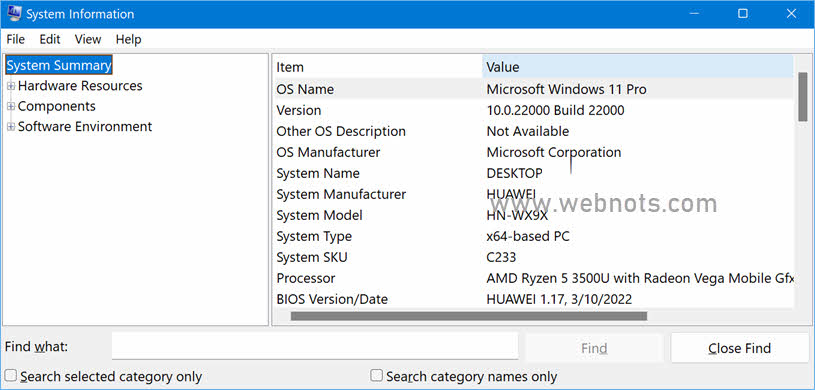The height and width of the screenshot is (390, 815).
Task: Select the Version row label
Action: click(x=299, y=110)
